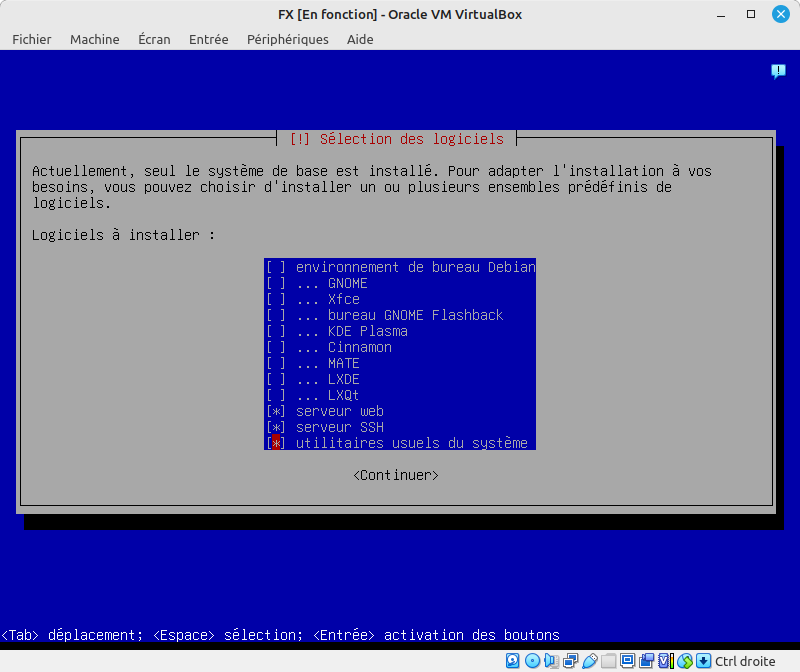800x672 pixels.
Task: Open the Périphériques menu
Action: (x=288, y=39)
